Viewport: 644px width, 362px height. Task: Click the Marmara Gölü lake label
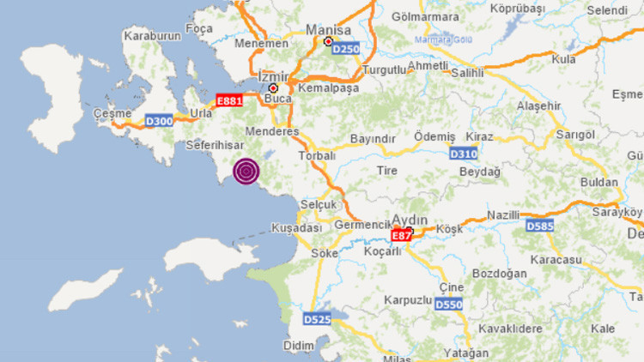coord(443,39)
